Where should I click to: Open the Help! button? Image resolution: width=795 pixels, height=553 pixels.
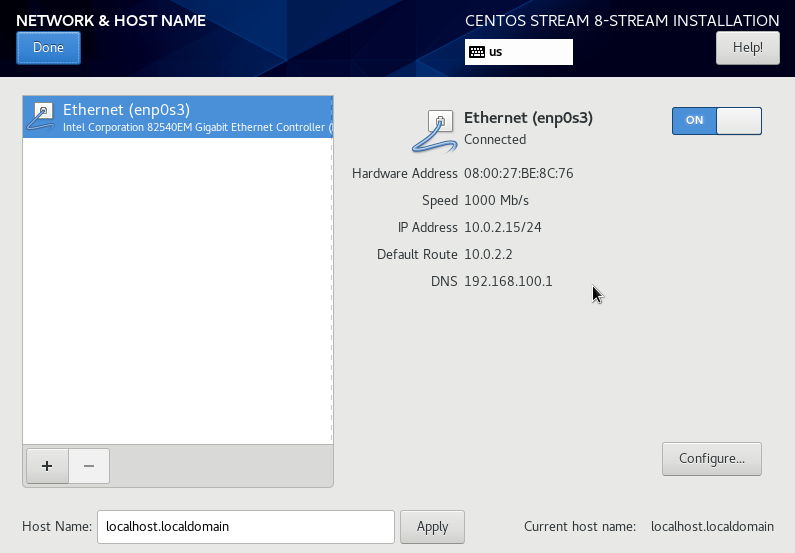(747, 48)
